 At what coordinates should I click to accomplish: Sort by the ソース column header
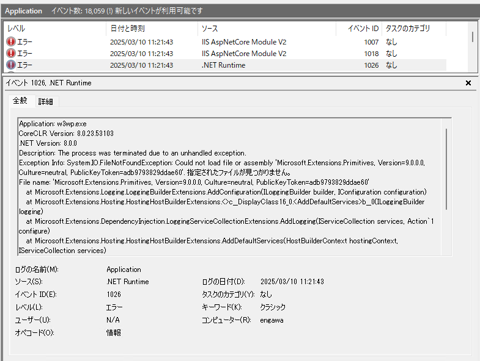tap(267, 29)
